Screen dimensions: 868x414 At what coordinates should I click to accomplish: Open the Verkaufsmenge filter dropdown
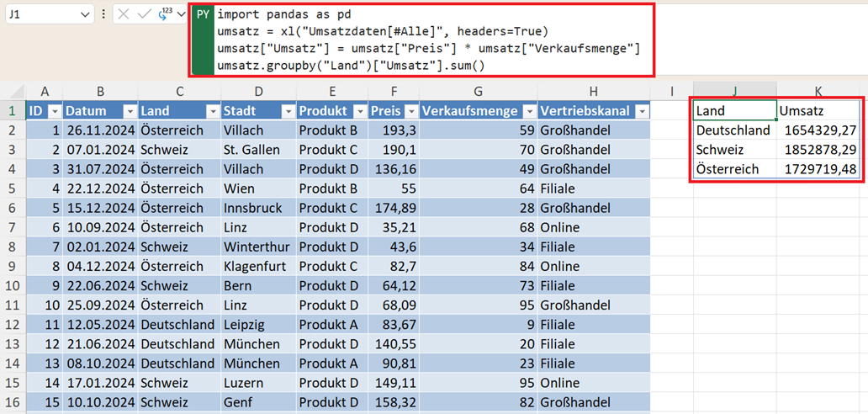pos(530,111)
